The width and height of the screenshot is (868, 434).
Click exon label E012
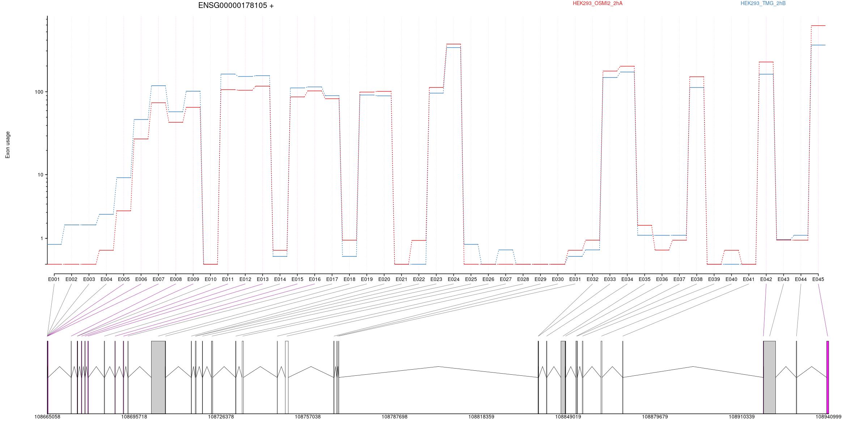point(245,279)
